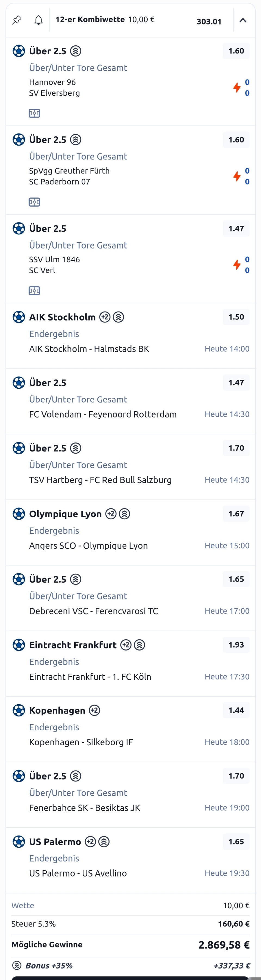Open the Eintracht Frankfurt - 1. FC Köln match
The width and height of the screenshot is (261, 980).
coord(90,677)
